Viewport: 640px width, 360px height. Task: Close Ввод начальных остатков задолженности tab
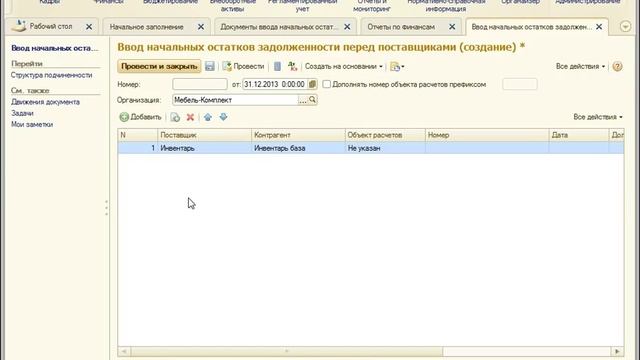[x=599, y=27]
